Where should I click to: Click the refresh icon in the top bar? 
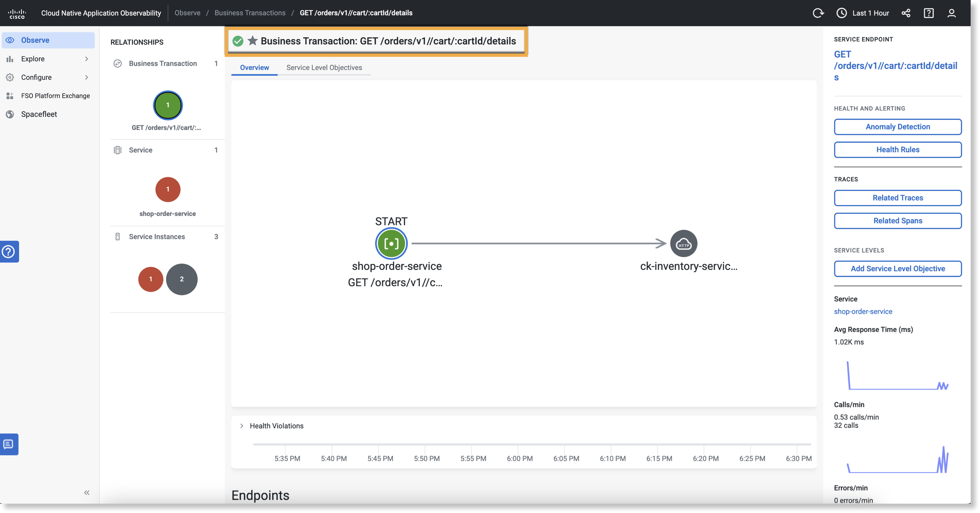[818, 13]
